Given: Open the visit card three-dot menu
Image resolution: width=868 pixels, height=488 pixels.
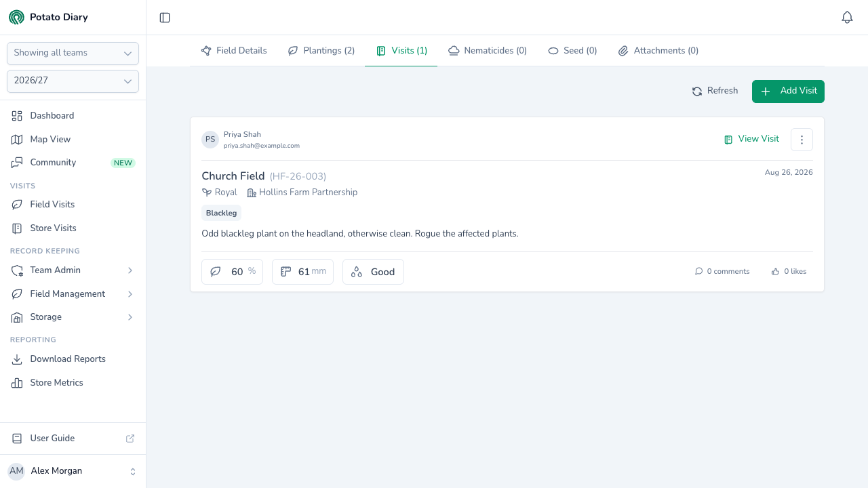Looking at the screenshot, I should tap(802, 140).
